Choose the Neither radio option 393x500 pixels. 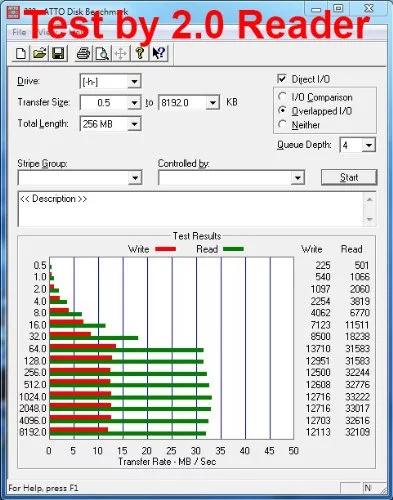282,125
